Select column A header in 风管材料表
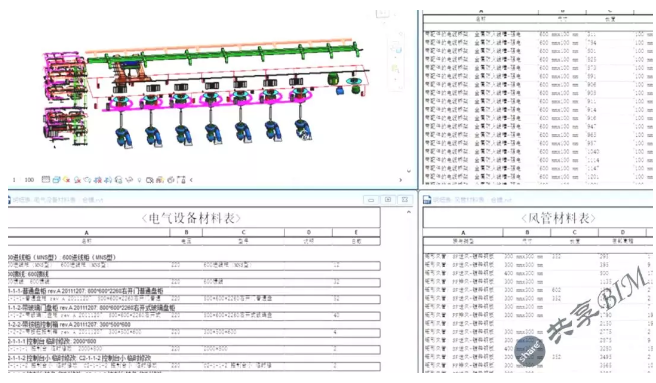 (463, 232)
